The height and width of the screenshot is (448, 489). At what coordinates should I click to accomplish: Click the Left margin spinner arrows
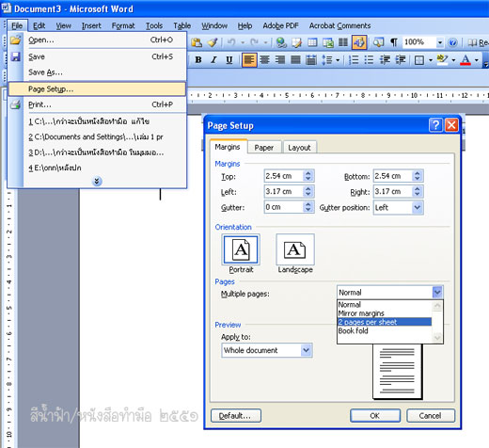tap(308, 191)
